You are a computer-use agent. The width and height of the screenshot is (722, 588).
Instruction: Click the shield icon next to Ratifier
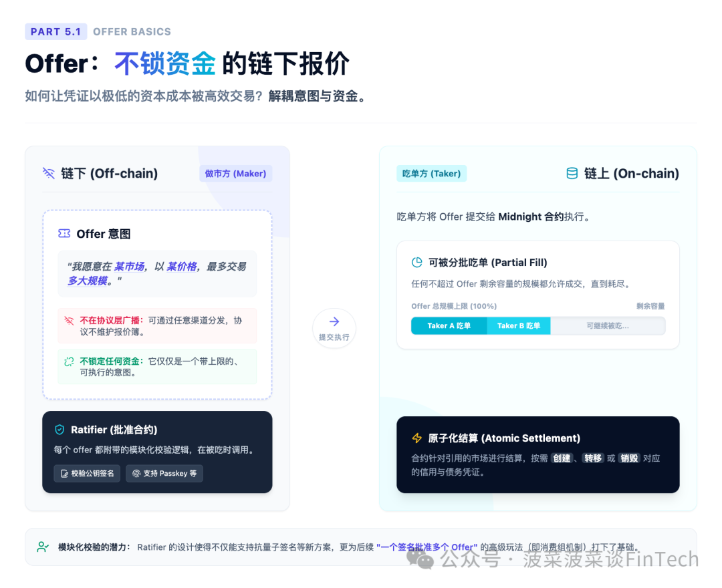pyautogui.click(x=59, y=430)
